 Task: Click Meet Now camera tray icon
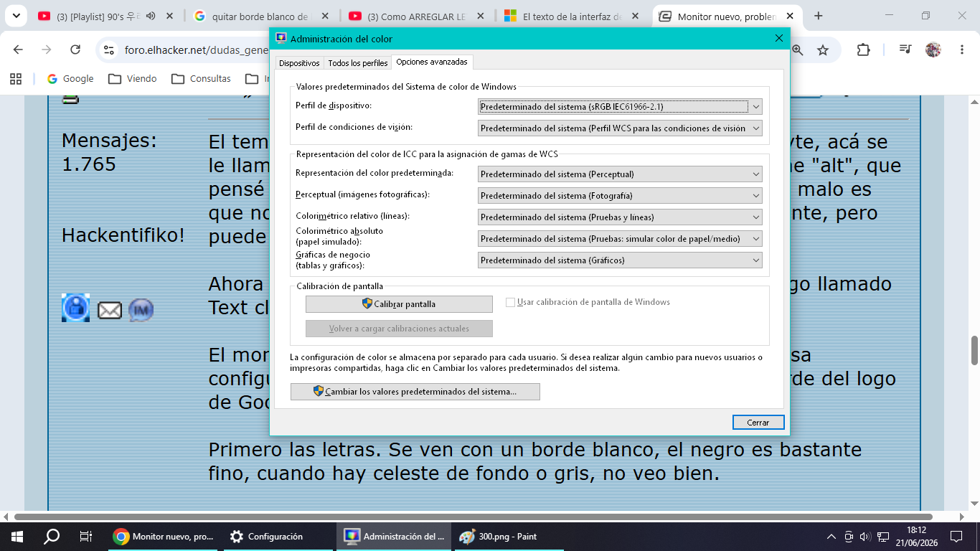[849, 536]
